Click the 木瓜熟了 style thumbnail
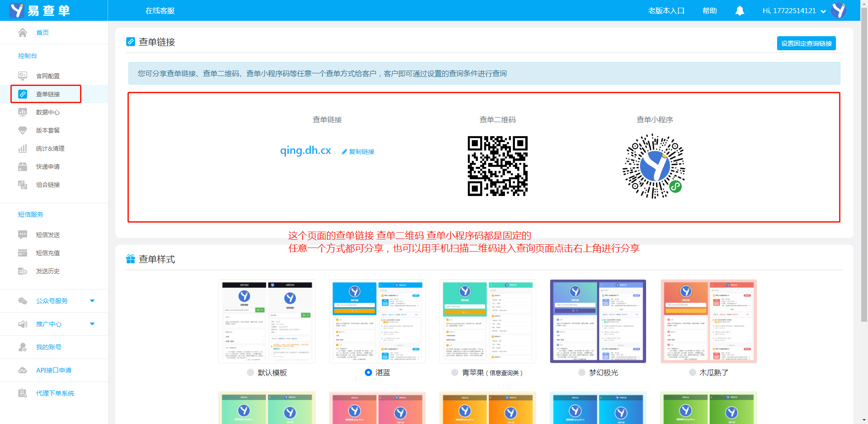This screenshot has width=868, height=424. [x=708, y=321]
